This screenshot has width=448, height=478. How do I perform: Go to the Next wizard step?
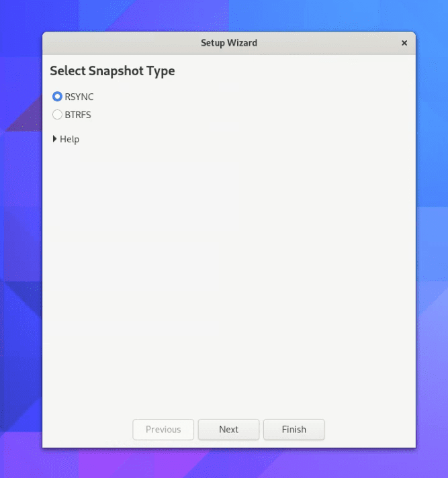tap(229, 429)
